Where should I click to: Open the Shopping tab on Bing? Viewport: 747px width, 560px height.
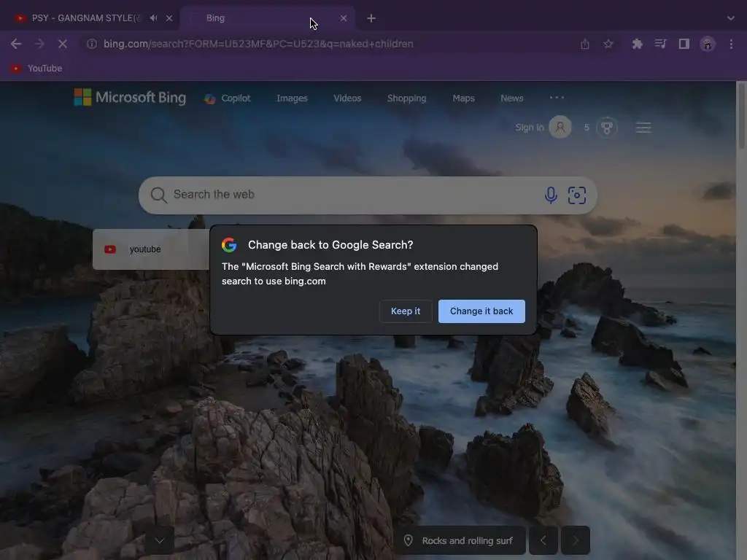407,98
